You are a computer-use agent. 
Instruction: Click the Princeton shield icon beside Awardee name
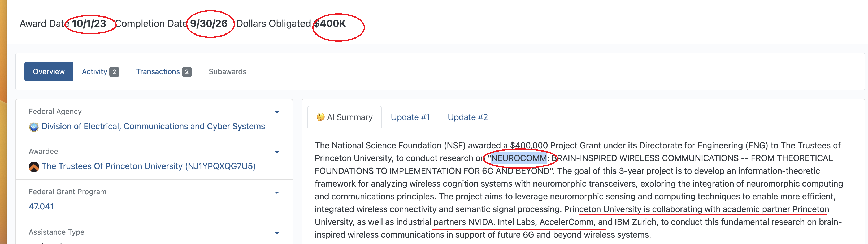click(x=34, y=167)
